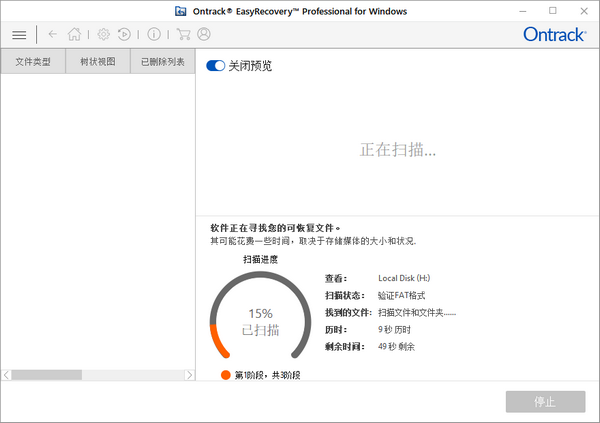Click the right arrow of the horizontal scrollbar
The image size is (600, 423).
click(189, 375)
